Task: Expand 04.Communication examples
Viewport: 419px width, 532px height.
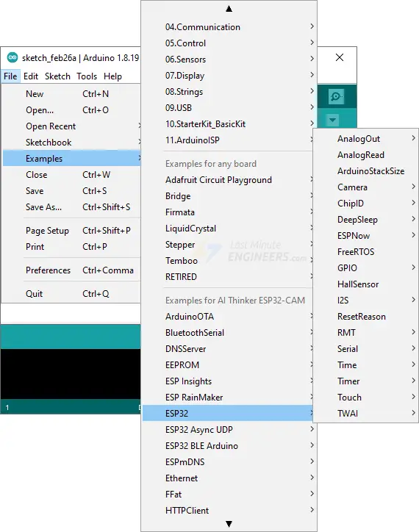Action: click(229, 27)
